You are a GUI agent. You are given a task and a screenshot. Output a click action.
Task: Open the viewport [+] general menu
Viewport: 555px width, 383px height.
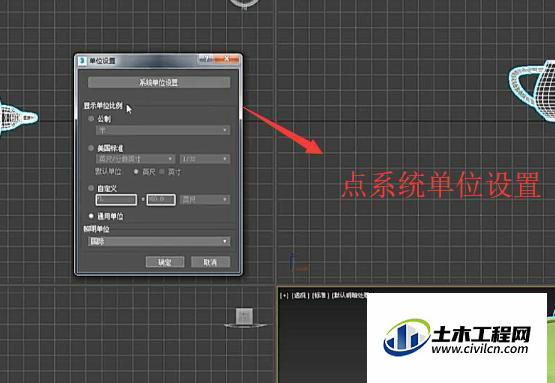(x=284, y=295)
